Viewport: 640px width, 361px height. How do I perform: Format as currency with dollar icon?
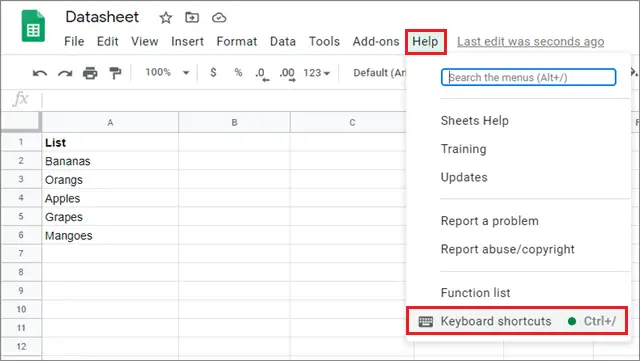tap(213, 73)
